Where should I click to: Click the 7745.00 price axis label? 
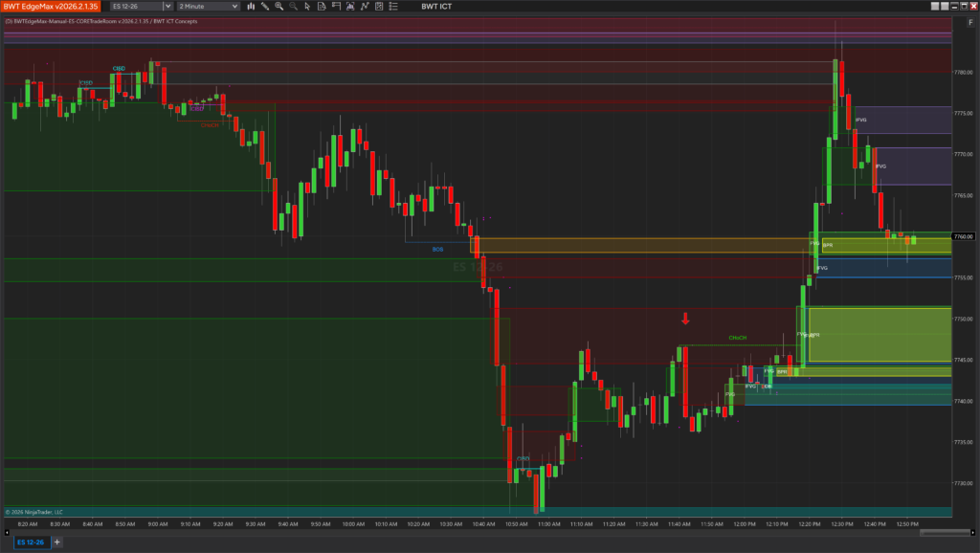963,360
